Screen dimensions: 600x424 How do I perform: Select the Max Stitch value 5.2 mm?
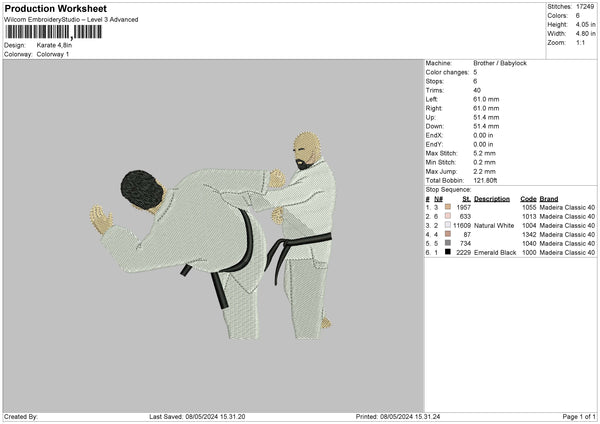[x=484, y=153]
